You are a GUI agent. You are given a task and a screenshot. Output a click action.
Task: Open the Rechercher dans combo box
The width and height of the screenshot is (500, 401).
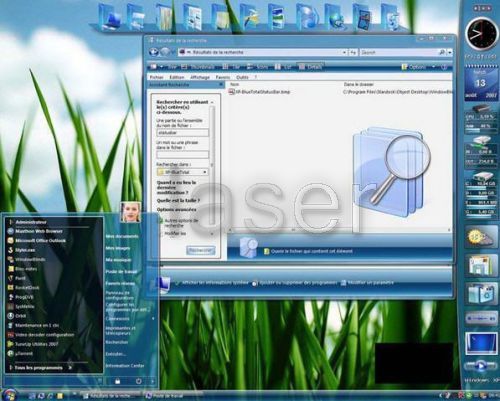183,172
